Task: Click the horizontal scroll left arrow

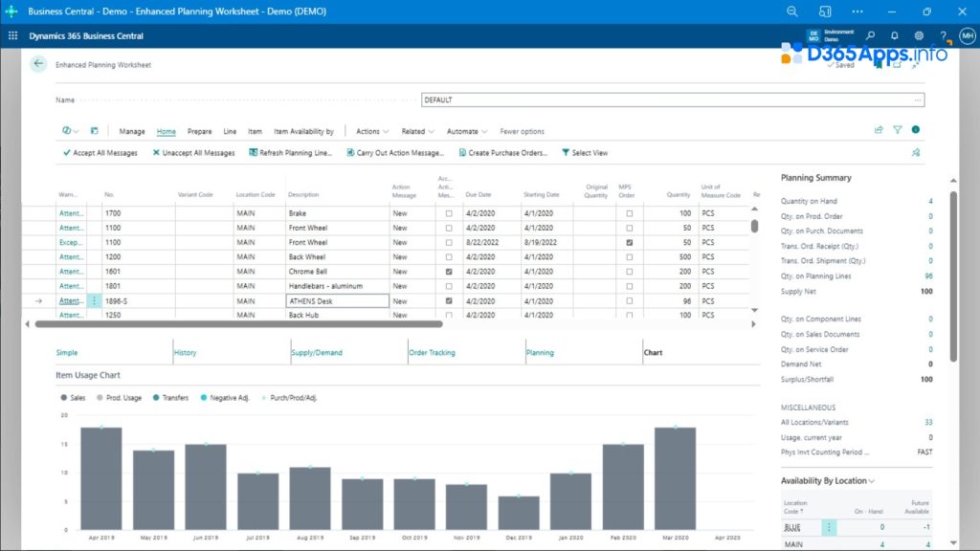Action: (27, 324)
